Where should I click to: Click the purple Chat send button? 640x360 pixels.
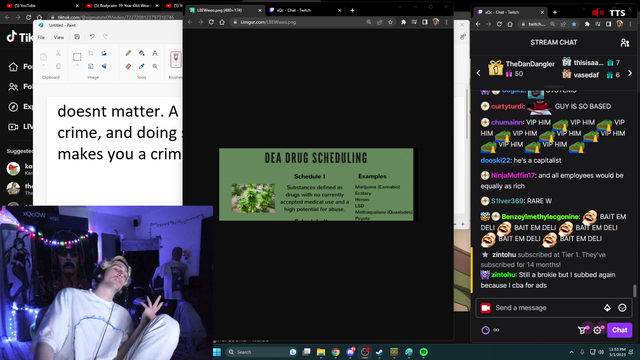click(620, 330)
